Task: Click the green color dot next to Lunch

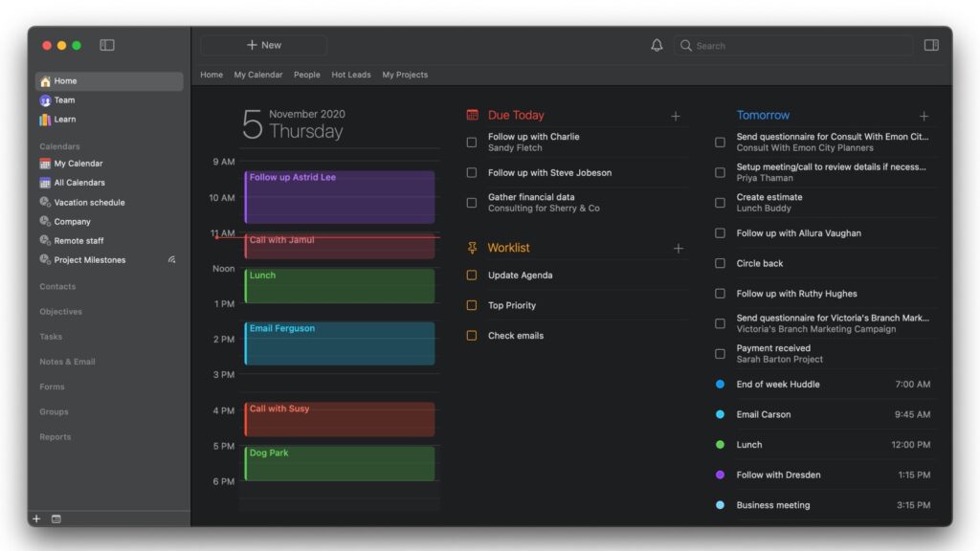Action: pyautogui.click(x=721, y=445)
